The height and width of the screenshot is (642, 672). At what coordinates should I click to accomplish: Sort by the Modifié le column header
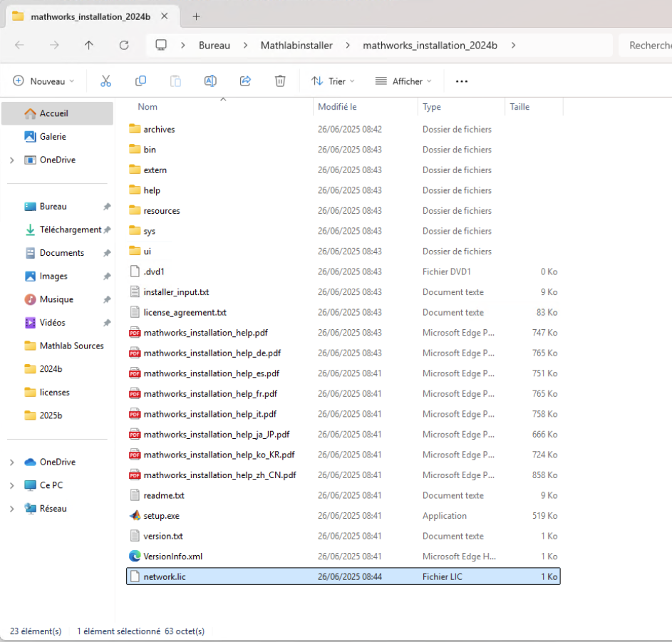coord(337,107)
